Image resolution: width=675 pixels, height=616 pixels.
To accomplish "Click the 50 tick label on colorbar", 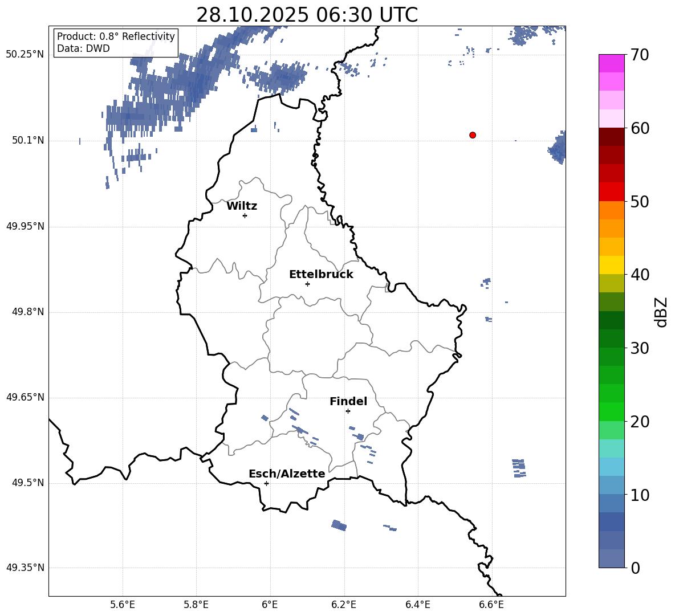I will pyautogui.click(x=640, y=201).
